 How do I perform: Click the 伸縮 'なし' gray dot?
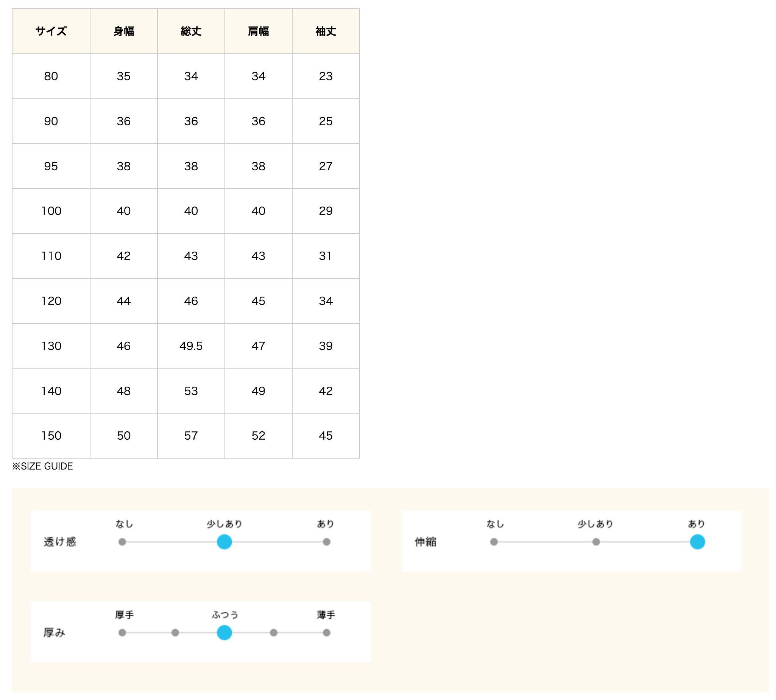tap(494, 542)
